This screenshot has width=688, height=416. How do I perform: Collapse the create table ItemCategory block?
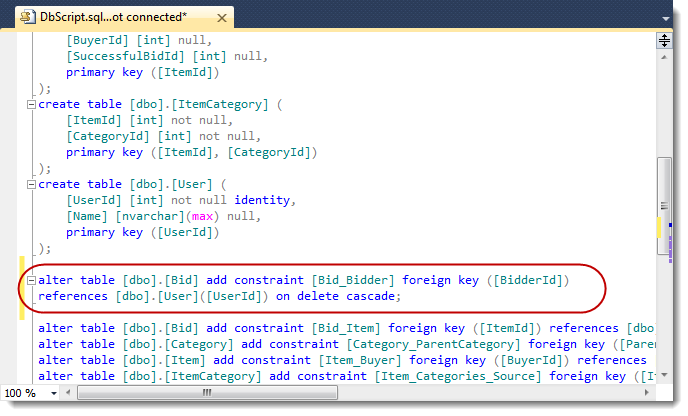31,104
